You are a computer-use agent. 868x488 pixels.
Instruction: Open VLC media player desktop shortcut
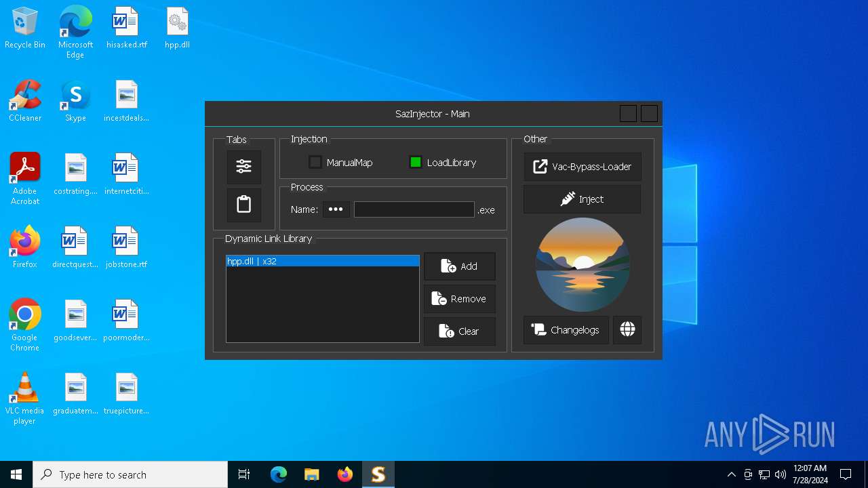pos(25,399)
